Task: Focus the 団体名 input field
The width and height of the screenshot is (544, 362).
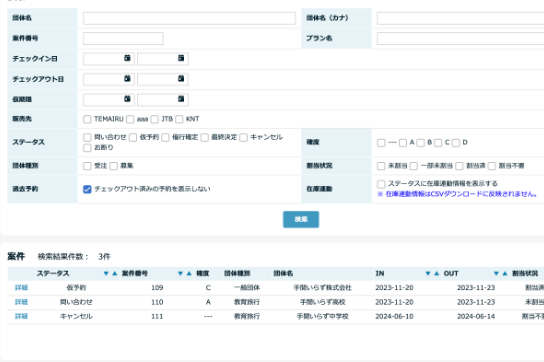Action: click(x=189, y=18)
